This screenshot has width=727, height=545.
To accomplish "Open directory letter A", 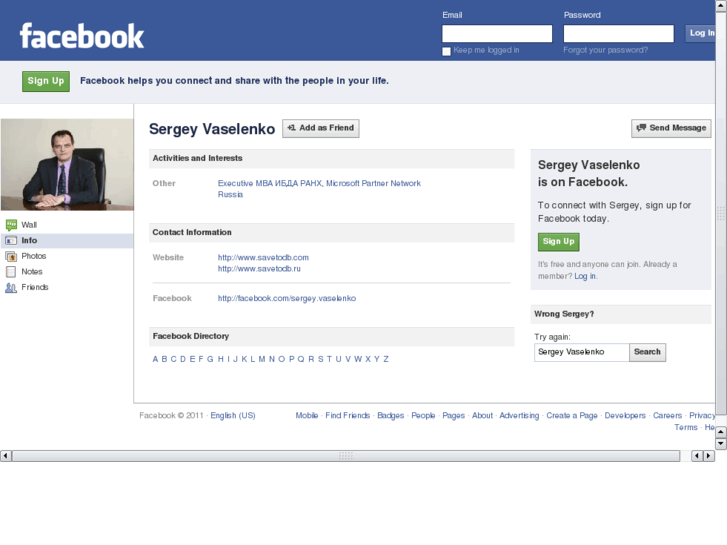I will pyautogui.click(x=155, y=359).
